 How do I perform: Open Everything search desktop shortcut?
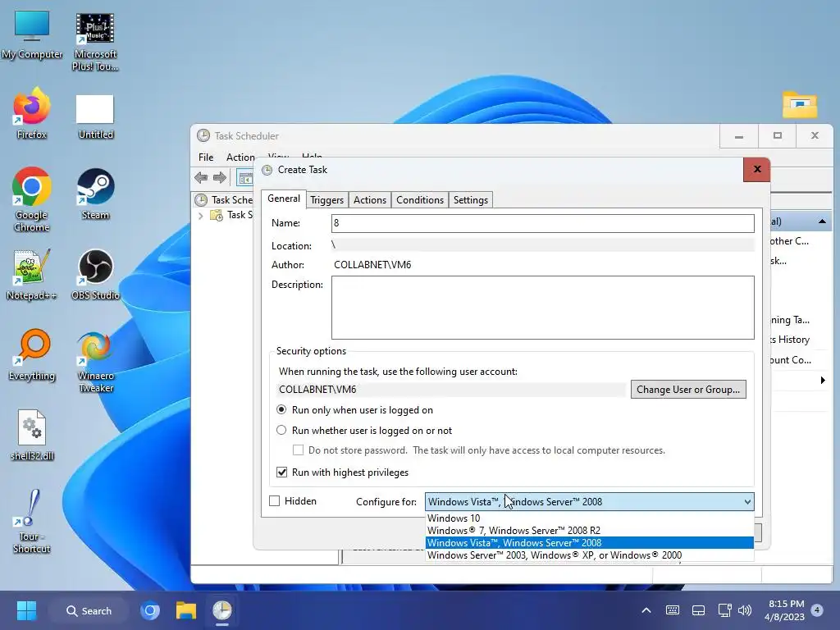[32, 354]
